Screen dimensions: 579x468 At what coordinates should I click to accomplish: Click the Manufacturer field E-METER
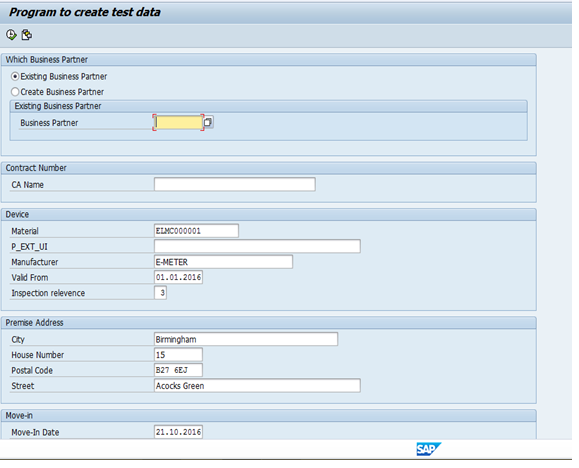pyautogui.click(x=223, y=262)
